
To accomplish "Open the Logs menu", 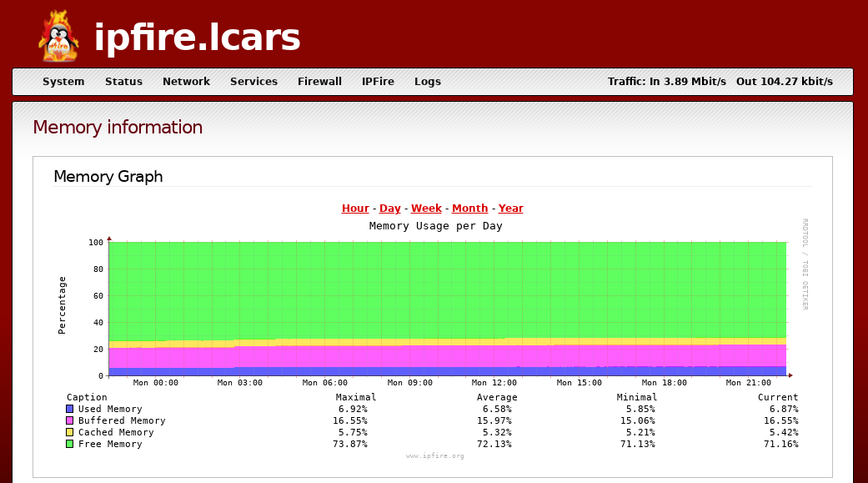I will [427, 82].
